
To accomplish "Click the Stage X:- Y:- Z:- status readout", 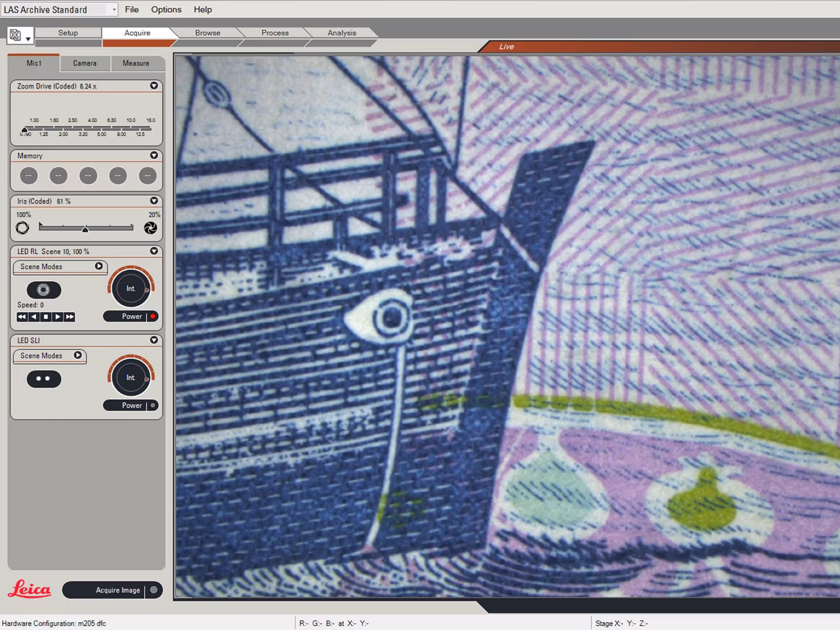I will 621,623.
